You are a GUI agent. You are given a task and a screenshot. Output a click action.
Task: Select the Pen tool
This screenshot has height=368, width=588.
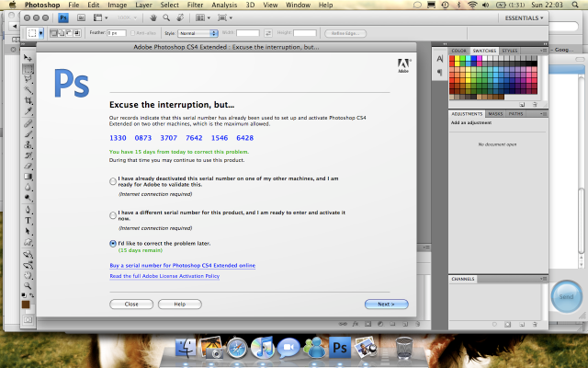pyautogui.click(x=28, y=210)
